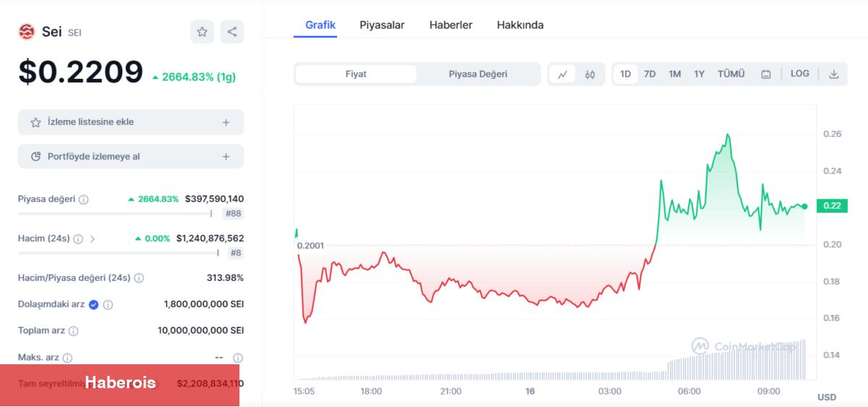Click the Sei coin logo
Viewport: 868px width, 407px height.
click(x=27, y=32)
